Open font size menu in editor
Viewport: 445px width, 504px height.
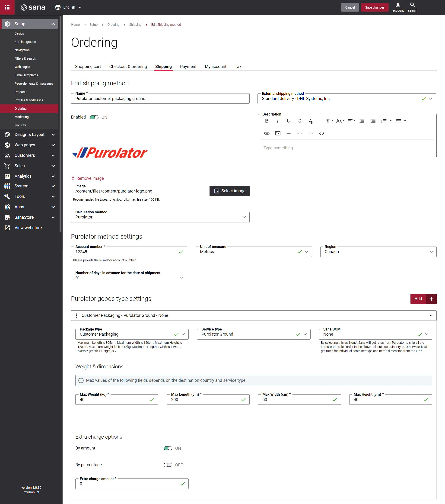click(x=340, y=121)
